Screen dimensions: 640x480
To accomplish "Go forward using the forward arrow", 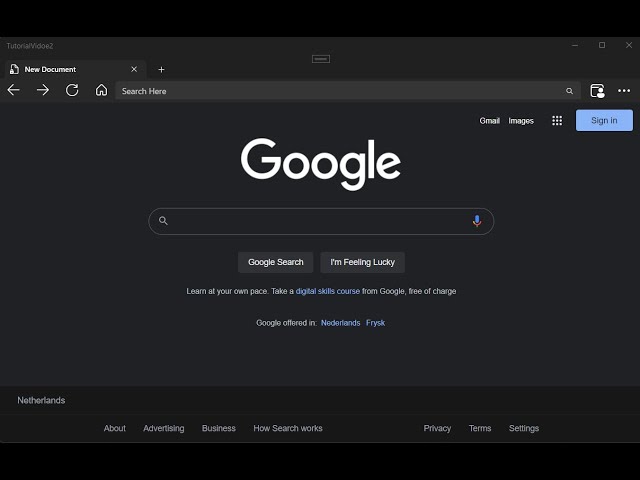I will (x=43, y=90).
